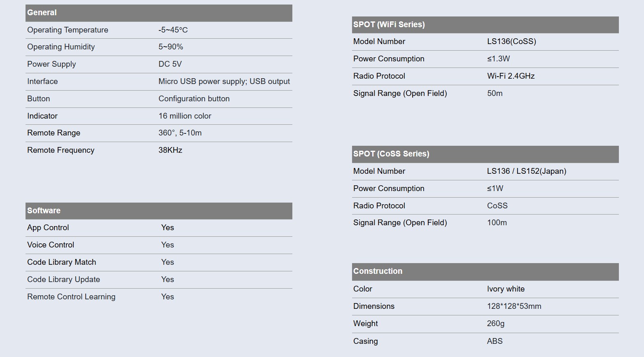Click the ABS casing value

click(495, 341)
